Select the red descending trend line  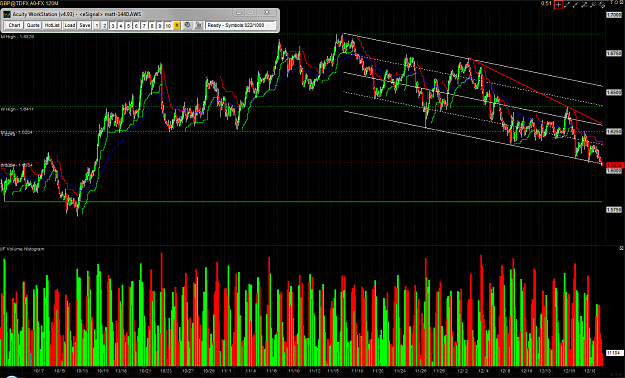point(534,92)
